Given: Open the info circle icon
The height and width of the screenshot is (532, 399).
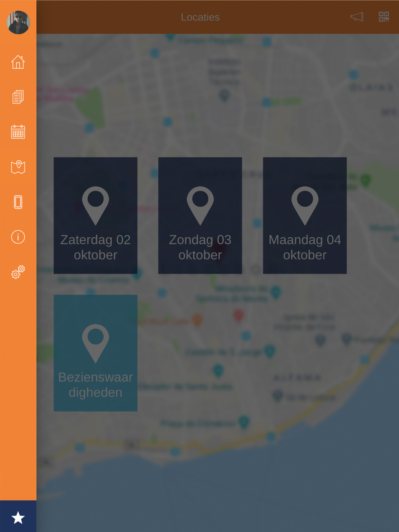Looking at the screenshot, I should point(18,237).
